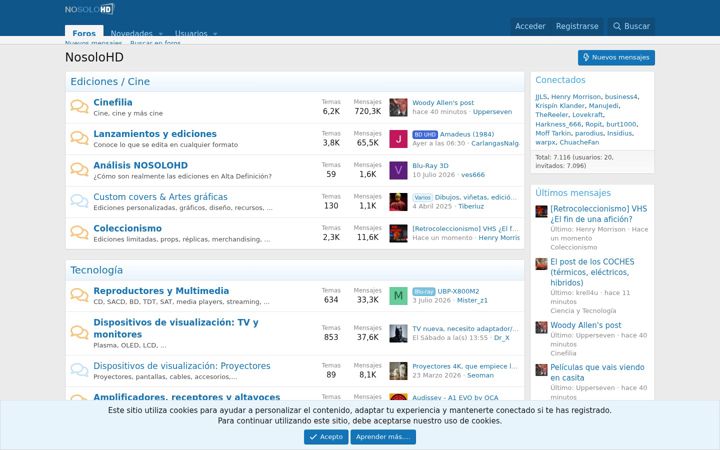Open the avatar in Coleccionismo row
This screenshot has width=720, height=450.
[398, 233]
